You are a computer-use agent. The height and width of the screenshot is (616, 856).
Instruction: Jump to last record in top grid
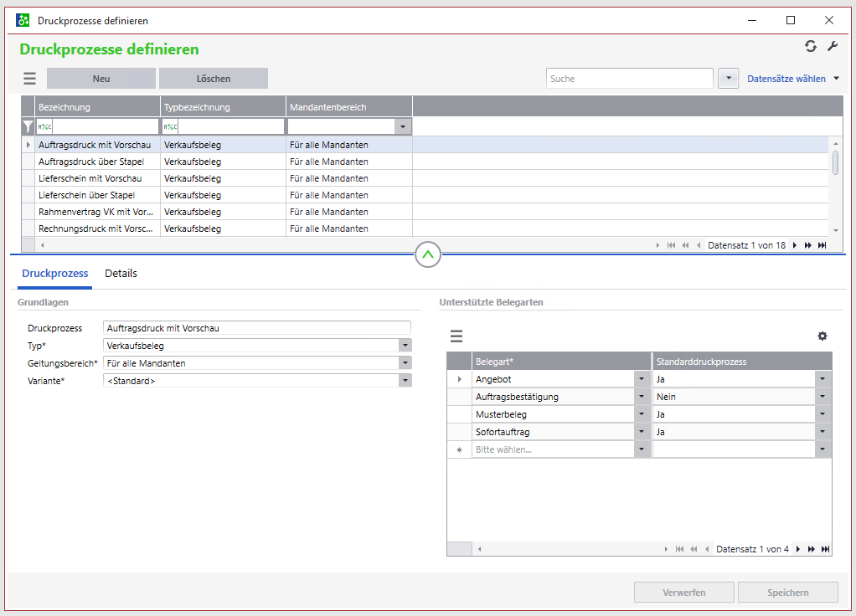click(x=822, y=245)
